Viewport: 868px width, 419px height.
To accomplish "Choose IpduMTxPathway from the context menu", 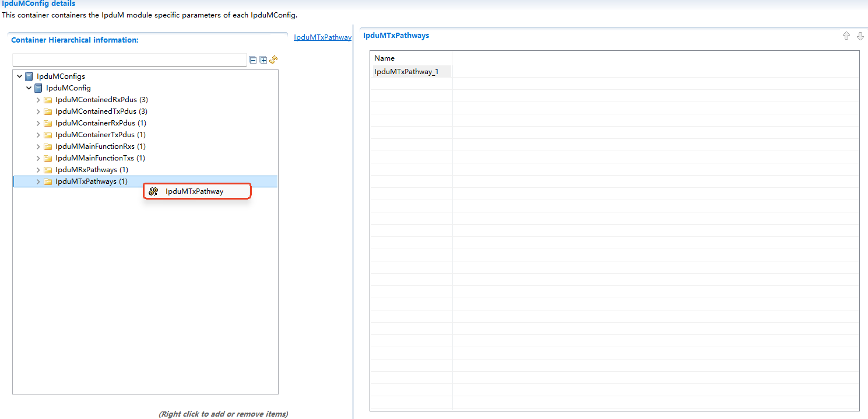I will (194, 191).
